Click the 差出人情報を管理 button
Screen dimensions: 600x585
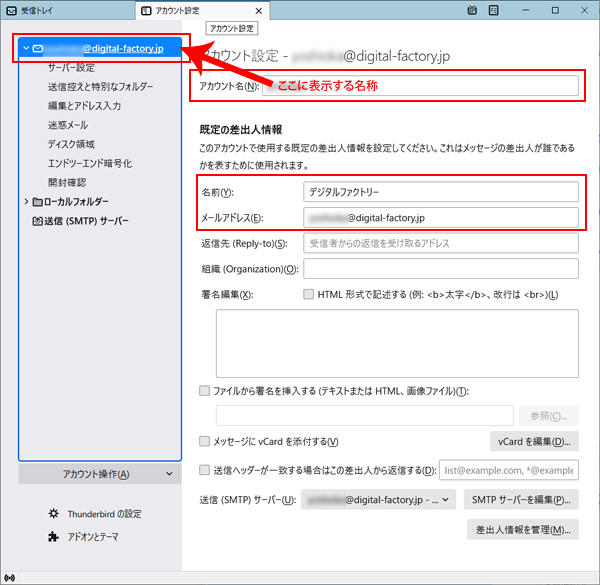pyautogui.click(x=522, y=529)
